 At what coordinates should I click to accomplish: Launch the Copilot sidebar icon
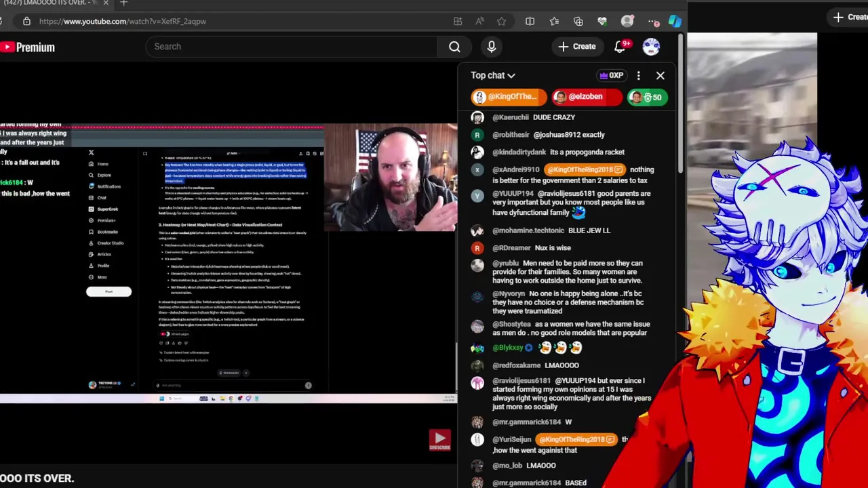675,21
